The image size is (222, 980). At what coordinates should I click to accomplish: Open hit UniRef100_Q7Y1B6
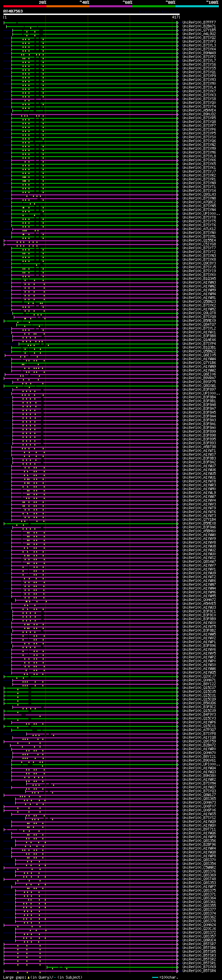click(199, 363)
